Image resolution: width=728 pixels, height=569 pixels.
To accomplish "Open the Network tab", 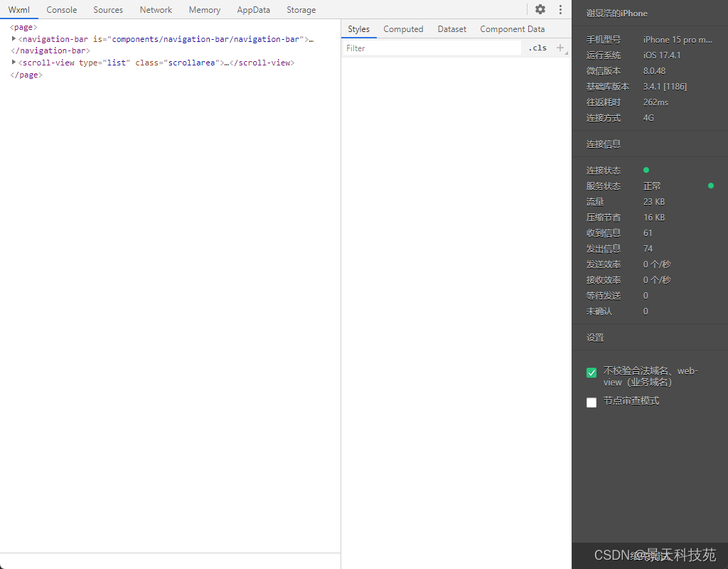I will coord(156,10).
